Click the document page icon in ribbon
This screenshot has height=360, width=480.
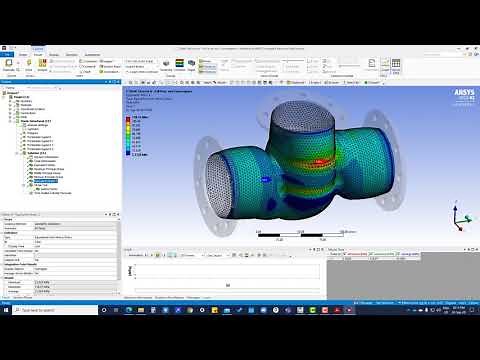point(372,64)
